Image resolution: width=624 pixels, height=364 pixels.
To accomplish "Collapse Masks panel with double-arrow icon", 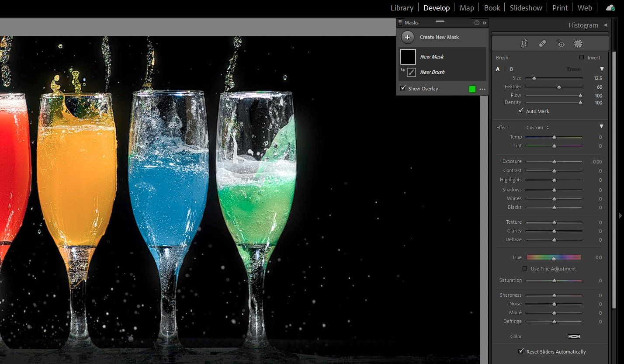I will point(485,23).
